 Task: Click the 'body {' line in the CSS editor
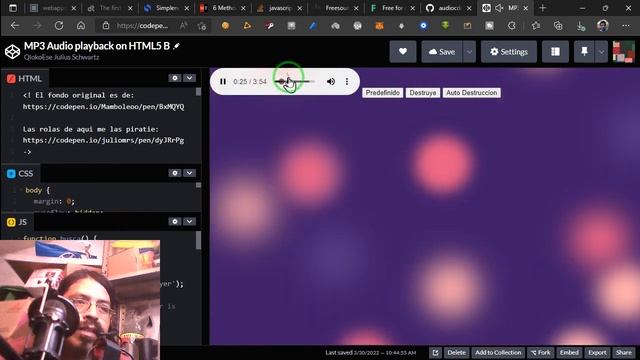[37, 190]
